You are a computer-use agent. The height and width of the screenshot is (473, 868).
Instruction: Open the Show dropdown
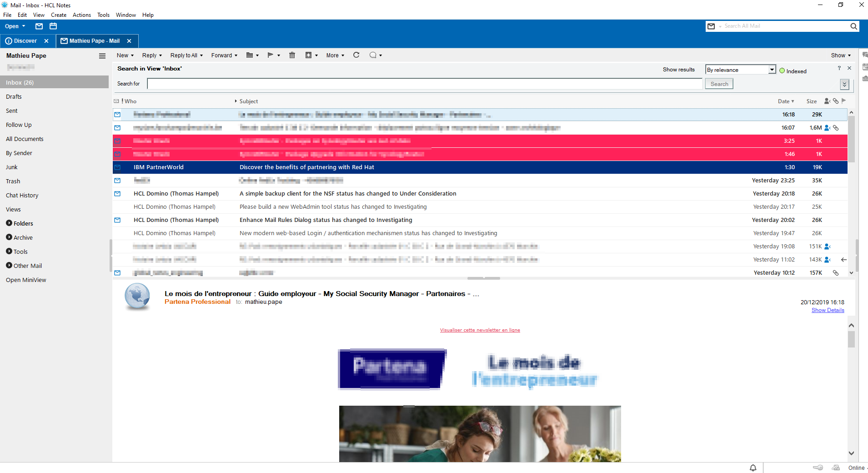(841, 55)
